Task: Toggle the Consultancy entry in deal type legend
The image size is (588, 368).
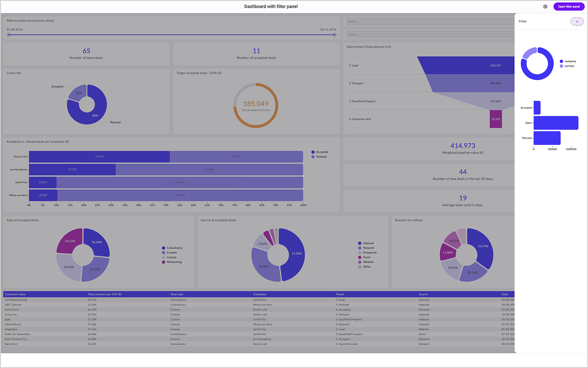Action: coord(163,247)
